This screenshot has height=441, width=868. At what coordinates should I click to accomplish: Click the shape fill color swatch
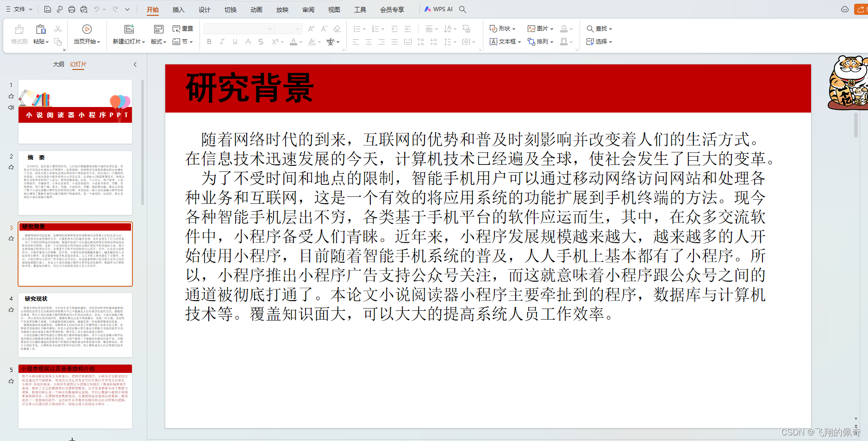point(564,29)
